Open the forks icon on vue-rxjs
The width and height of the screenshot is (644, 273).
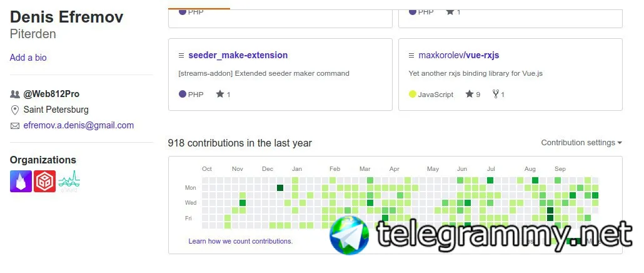pos(496,94)
